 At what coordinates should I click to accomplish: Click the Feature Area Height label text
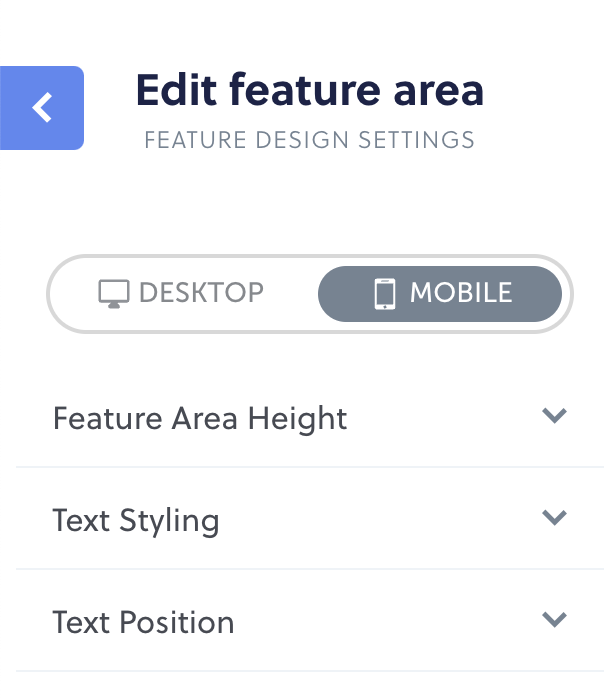pos(200,419)
